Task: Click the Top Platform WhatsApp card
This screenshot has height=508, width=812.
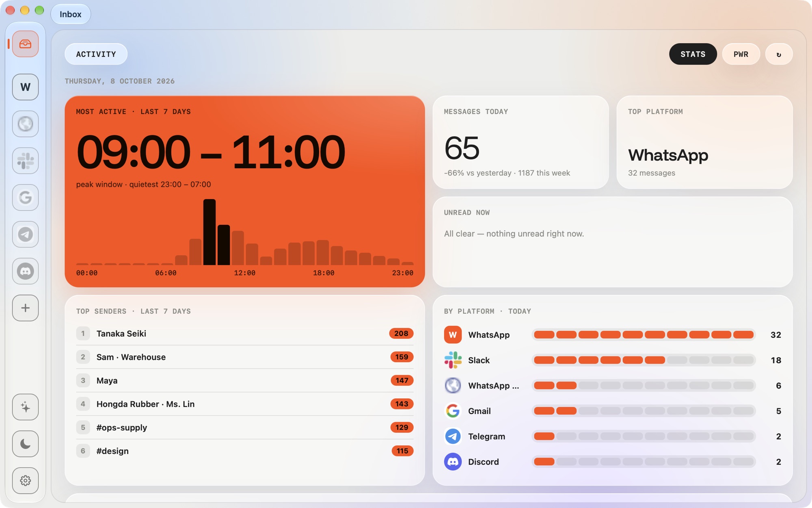Action: 704,142
